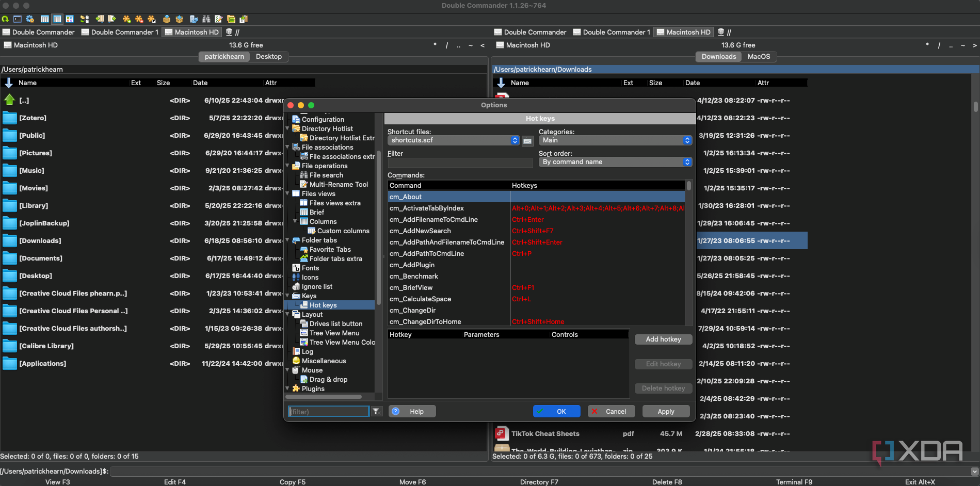
Task: Switch to thumbnails view toolbar icon
Action: pyautogui.click(x=70, y=19)
